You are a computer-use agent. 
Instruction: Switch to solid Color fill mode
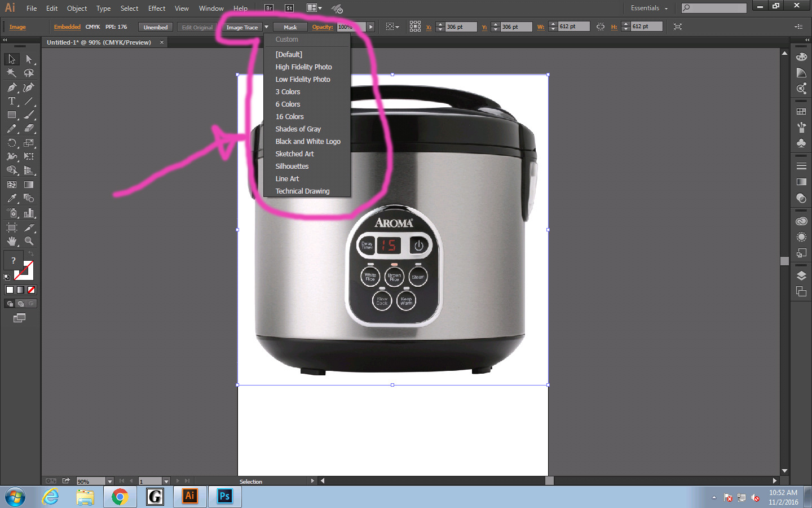(10, 290)
